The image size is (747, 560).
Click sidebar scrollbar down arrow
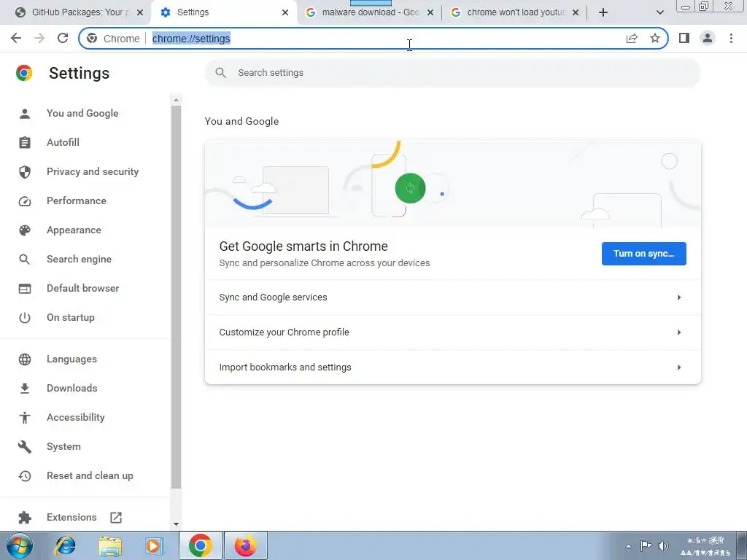(x=176, y=524)
